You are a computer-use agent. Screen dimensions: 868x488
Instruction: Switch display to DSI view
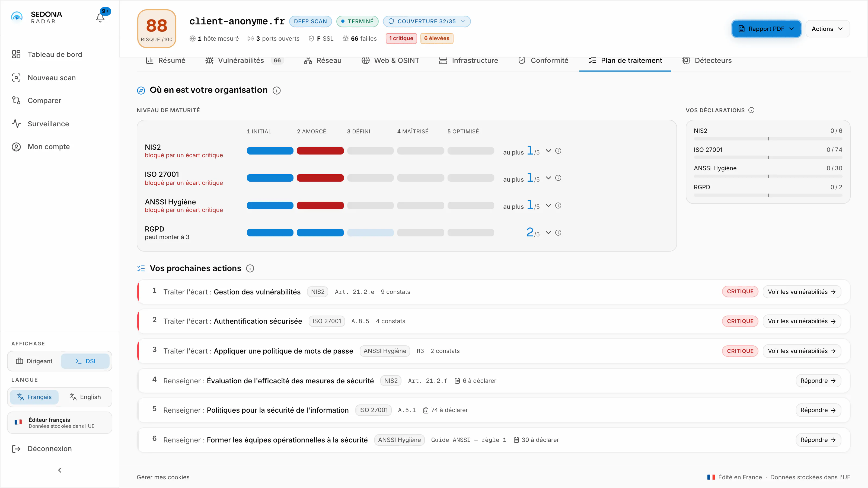[85, 361]
